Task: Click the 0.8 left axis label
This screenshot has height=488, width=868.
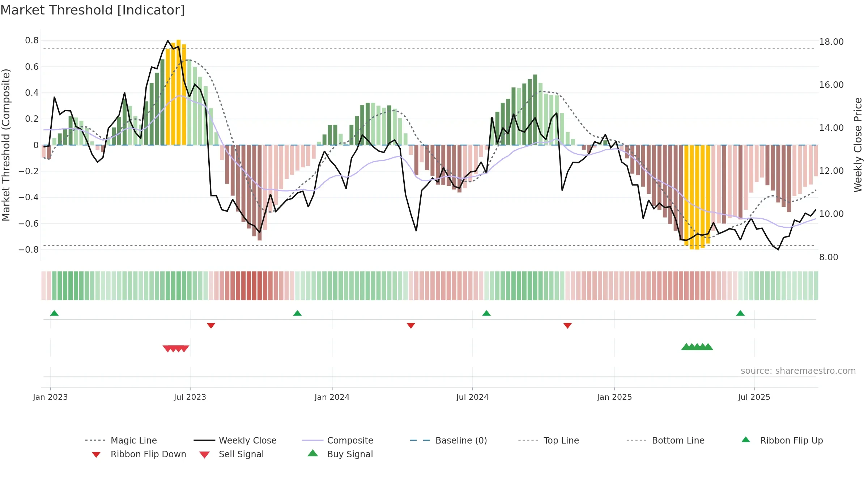Action: pyautogui.click(x=32, y=40)
